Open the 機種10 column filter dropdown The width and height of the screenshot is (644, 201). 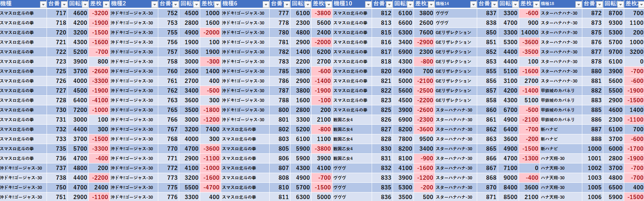coord(368,4)
